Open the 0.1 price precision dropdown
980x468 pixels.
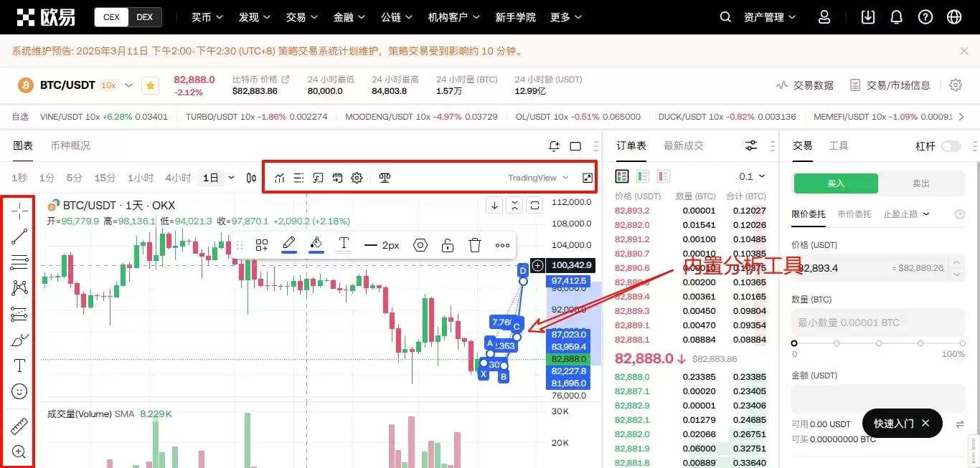click(x=750, y=176)
